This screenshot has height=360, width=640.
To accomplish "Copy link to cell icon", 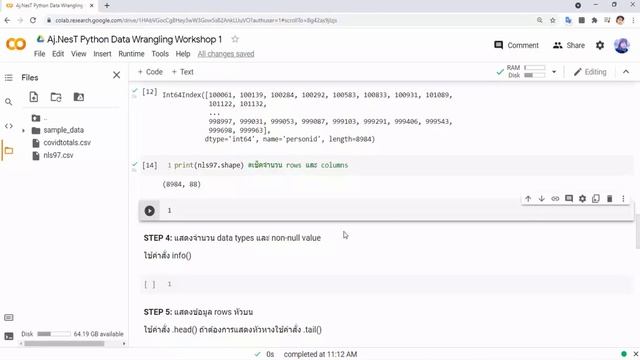I will (555, 199).
